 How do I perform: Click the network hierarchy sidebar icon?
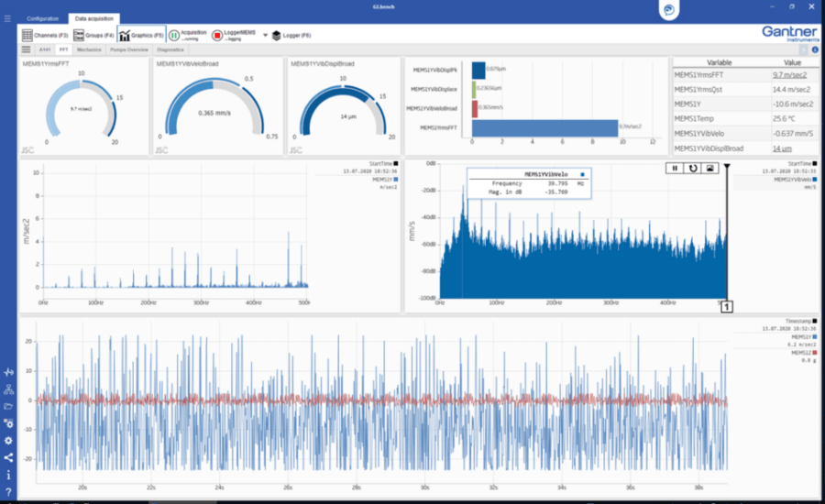pos(8,389)
